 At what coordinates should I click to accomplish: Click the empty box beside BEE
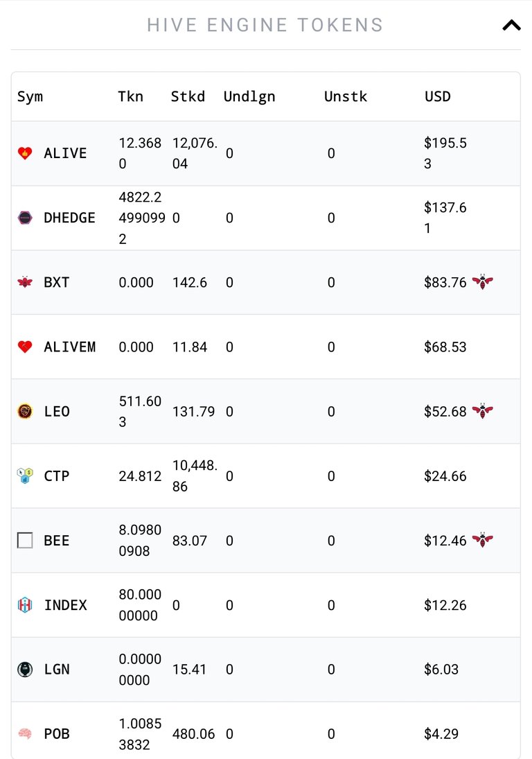25,540
